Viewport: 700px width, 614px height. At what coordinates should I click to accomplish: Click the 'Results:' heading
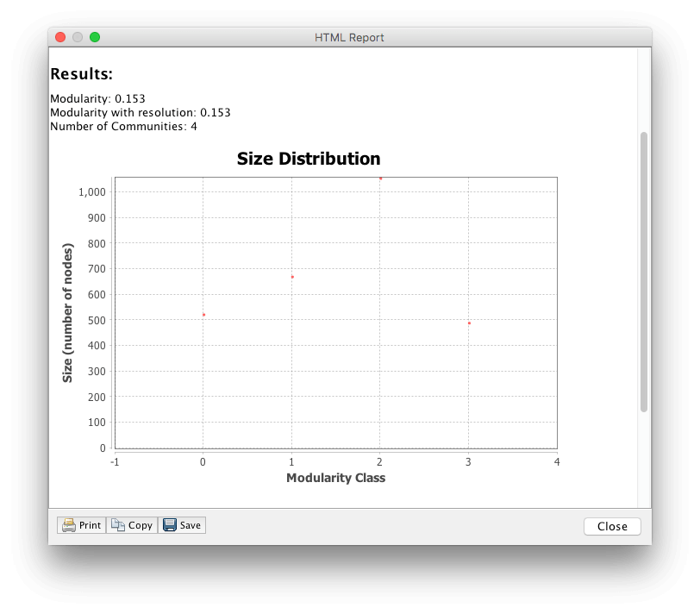click(81, 74)
